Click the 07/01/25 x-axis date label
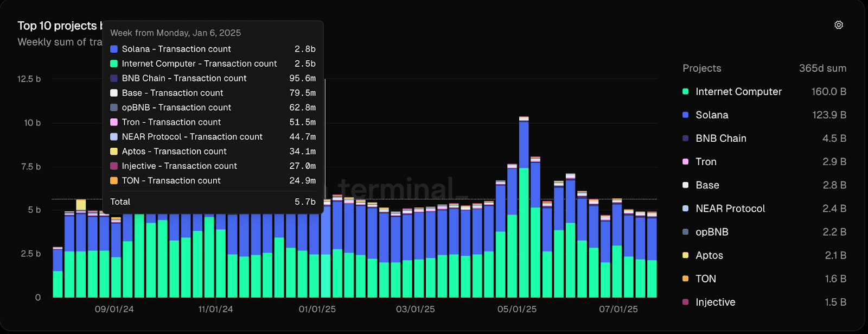Viewport: 868px width, 334px height. pyautogui.click(x=618, y=309)
